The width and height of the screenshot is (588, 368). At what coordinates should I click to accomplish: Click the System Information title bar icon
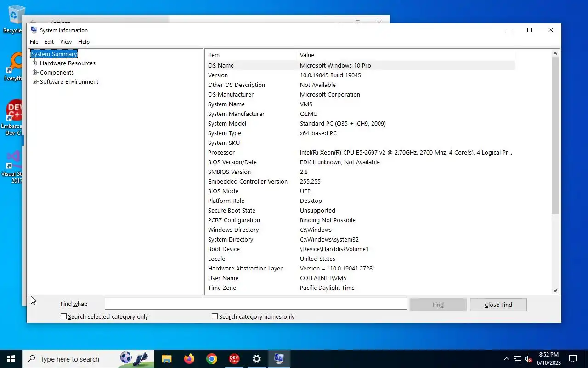(x=34, y=30)
